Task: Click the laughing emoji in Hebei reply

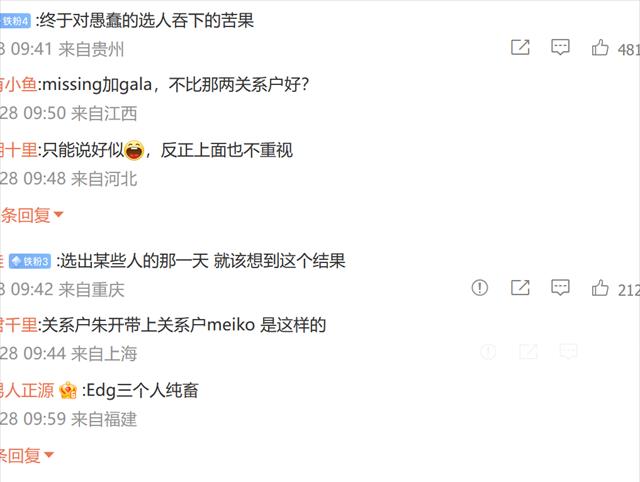Action: (x=134, y=150)
